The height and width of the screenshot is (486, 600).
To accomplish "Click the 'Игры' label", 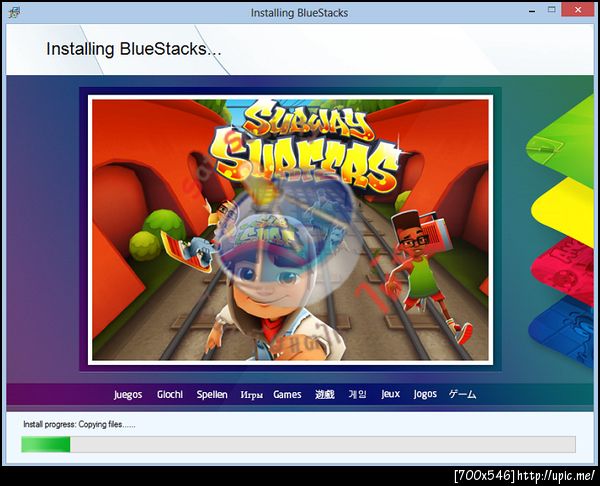I will [x=251, y=395].
